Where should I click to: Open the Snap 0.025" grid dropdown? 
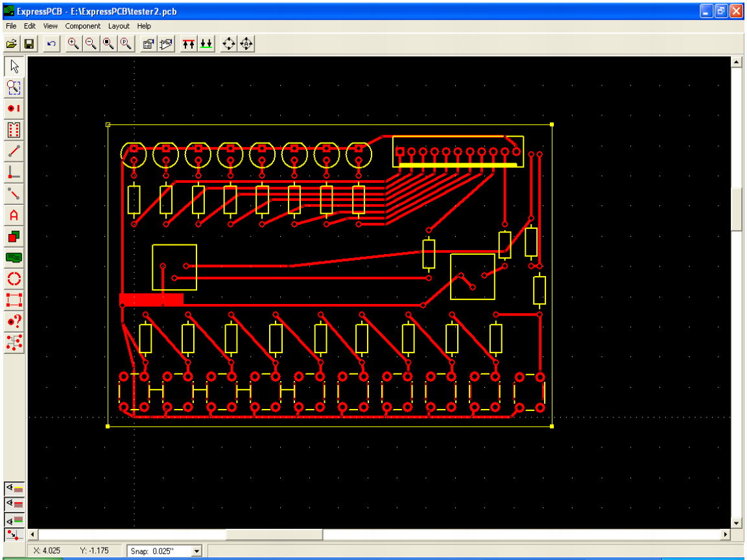[x=196, y=552]
